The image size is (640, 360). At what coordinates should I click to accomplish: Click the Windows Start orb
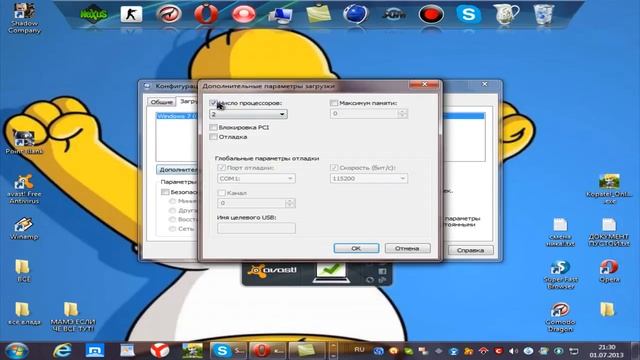(x=16, y=351)
